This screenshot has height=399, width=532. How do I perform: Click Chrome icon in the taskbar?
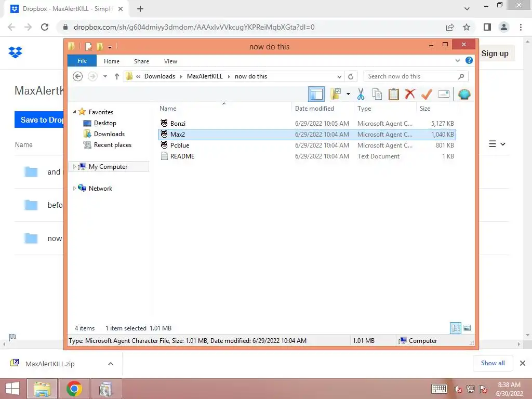pos(74,389)
